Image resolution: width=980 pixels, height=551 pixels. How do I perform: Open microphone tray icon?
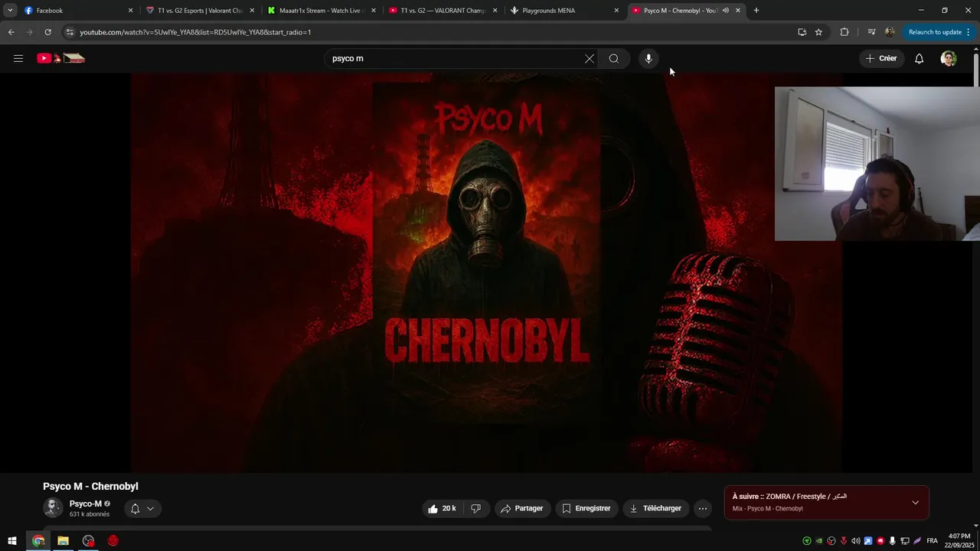coord(893,541)
